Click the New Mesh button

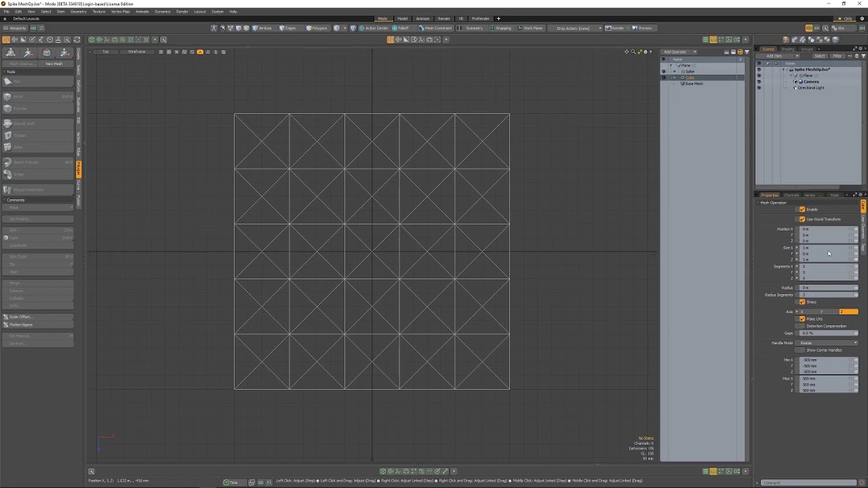coord(54,64)
